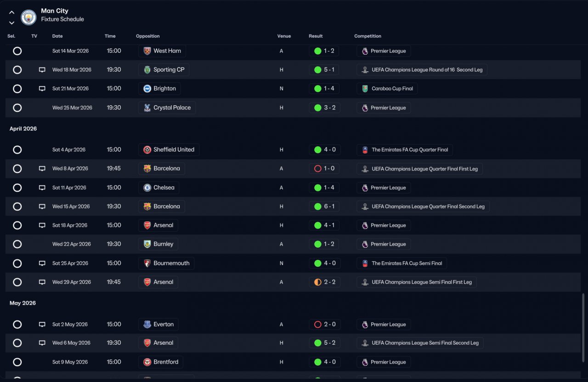Click the red loss indicator on Everton result
The height and width of the screenshot is (382, 588).
[317, 325]
